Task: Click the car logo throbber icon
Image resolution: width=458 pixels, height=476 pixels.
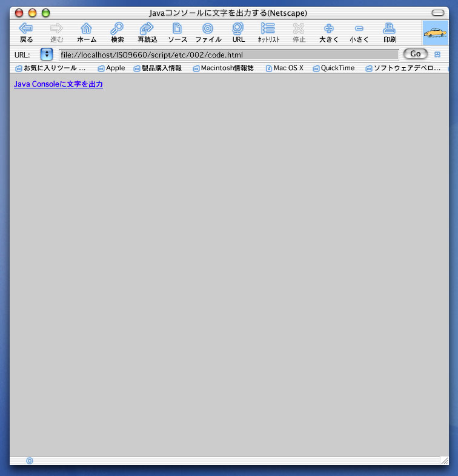Action: (x=435, y=33)
